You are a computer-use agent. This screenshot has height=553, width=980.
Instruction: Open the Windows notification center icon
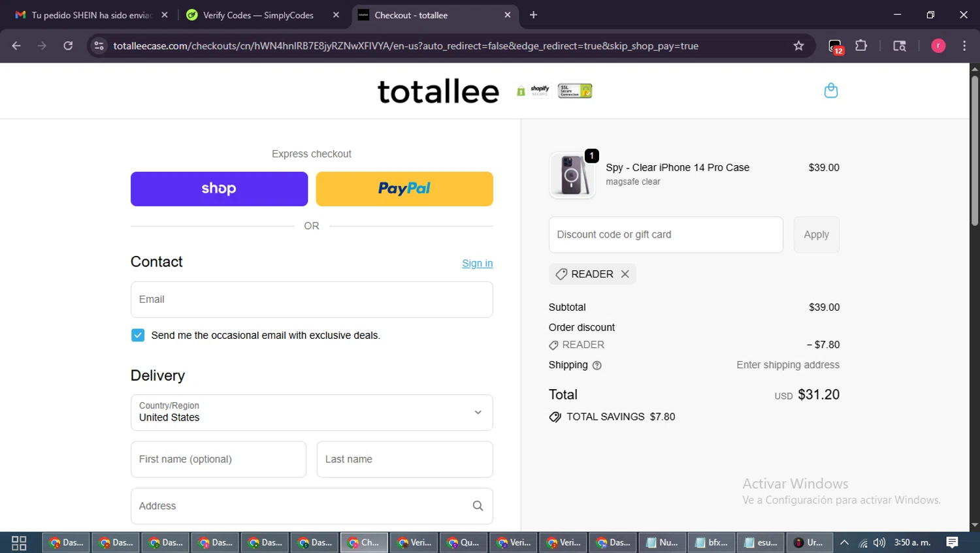click(952, 543)
